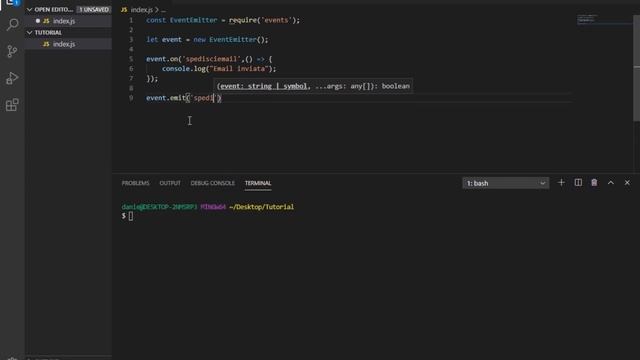Click line number 9 in the gutter
Image resolution: width=640 pixels, height=360 pixels.
[131, 98]
